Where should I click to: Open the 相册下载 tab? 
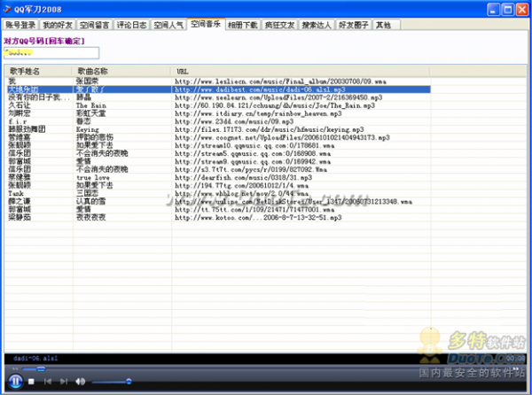coord(242,26)
